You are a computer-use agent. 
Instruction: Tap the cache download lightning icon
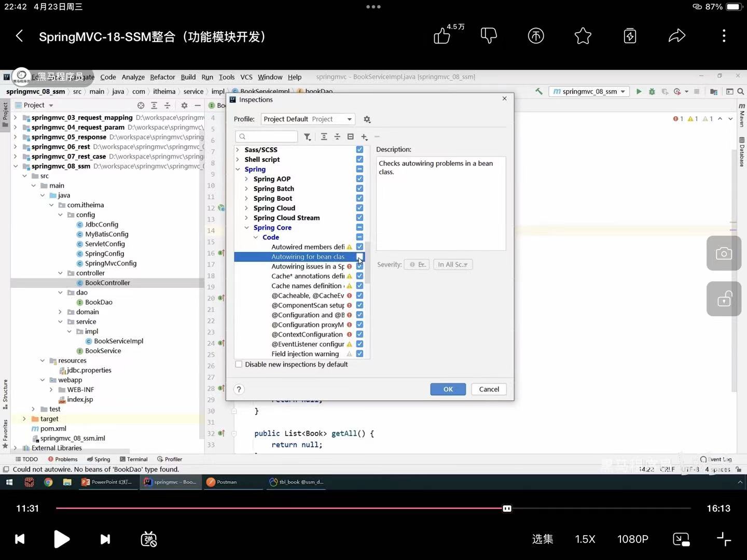(630, 36)
